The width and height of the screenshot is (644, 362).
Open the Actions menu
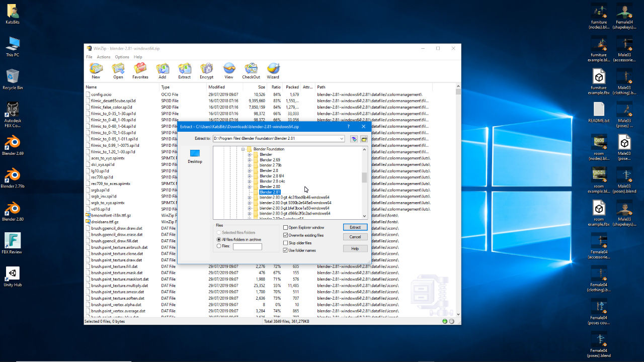click(x=104, y=57)
